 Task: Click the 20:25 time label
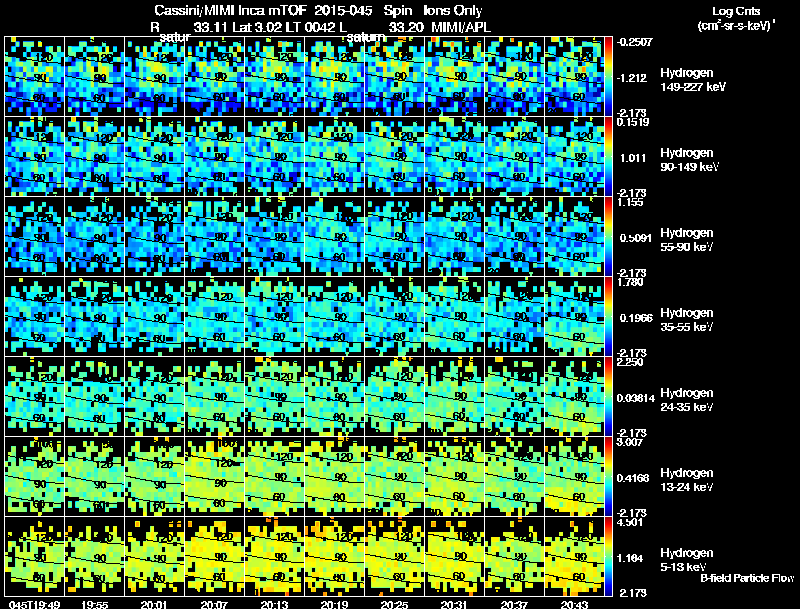[394, 604]
